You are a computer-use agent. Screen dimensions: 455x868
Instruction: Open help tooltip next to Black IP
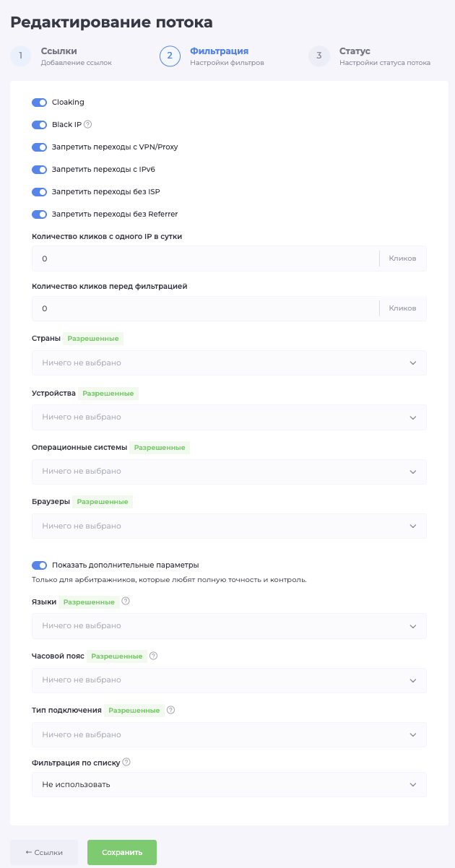(87, 124)
